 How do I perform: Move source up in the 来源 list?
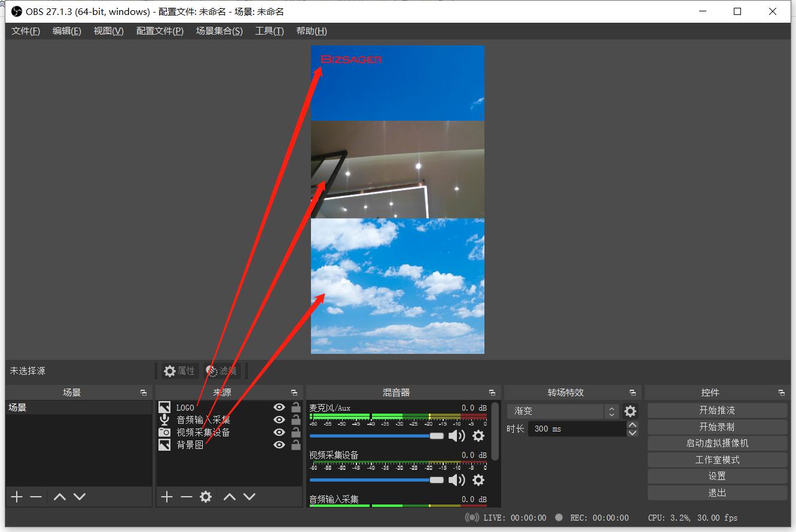(230, 497)
